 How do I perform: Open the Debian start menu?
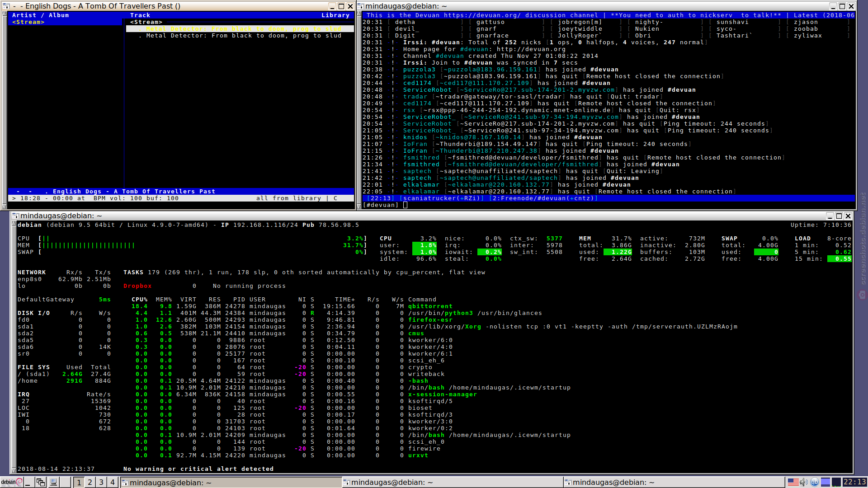(11, 482)
